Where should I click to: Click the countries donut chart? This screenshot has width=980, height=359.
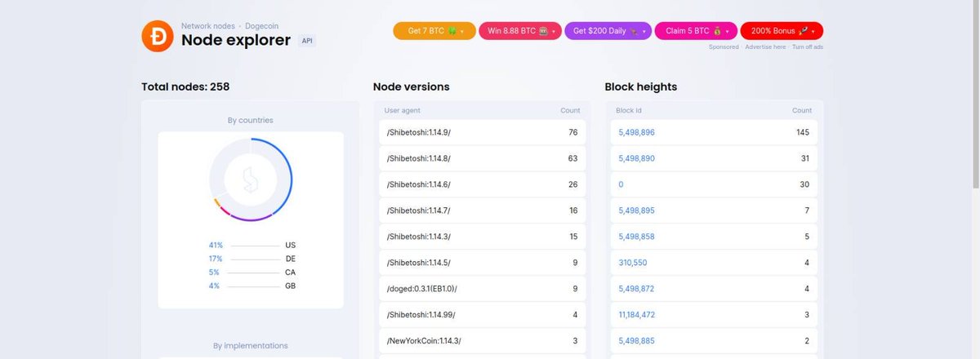(251, 179)
